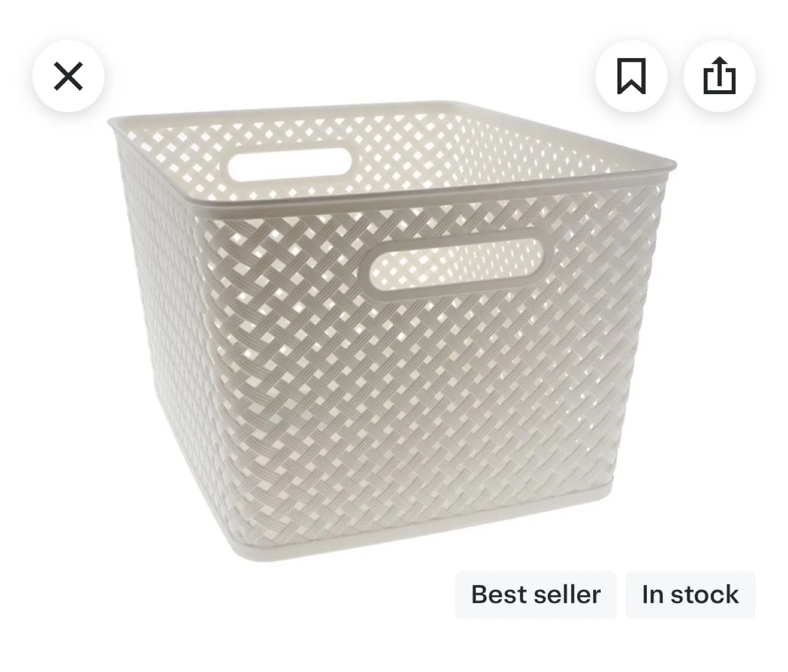Bookmark this basket product
This screenshot has height=672, width=788.
(x=631, y=76)
